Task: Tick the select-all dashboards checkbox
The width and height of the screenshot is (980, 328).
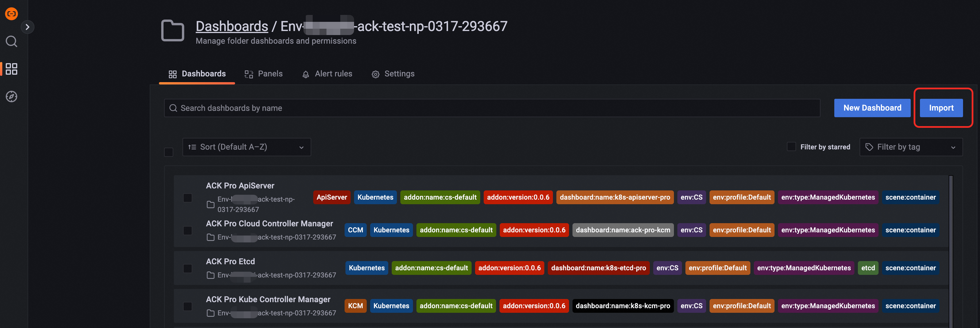Action: coord(168,153)
